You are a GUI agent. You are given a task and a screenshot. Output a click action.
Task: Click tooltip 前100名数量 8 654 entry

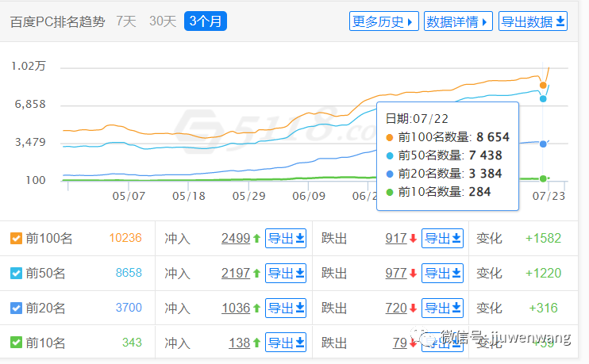point(448,137)
